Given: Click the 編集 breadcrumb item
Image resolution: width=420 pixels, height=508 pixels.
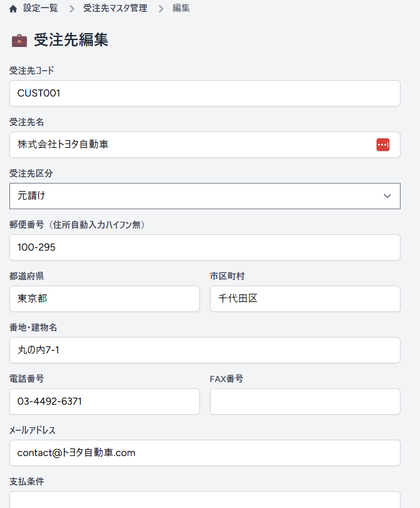Looking at the screenshot, I should [x=181, y=9].
